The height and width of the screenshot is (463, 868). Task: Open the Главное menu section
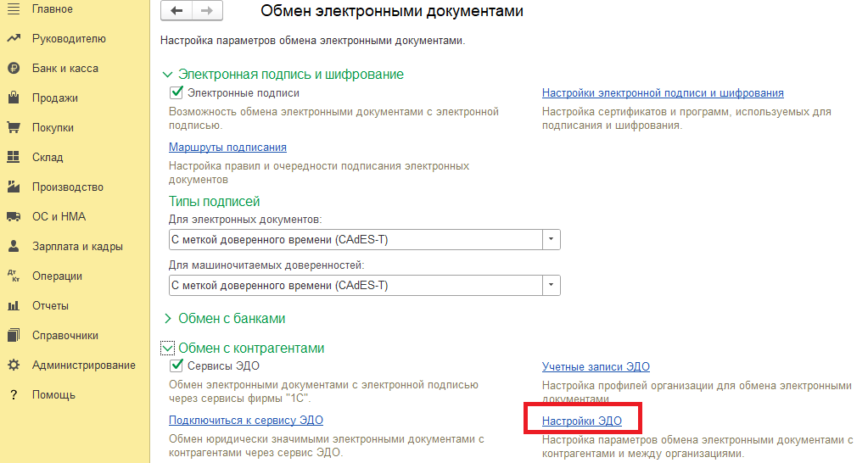[x=52, y=8]
